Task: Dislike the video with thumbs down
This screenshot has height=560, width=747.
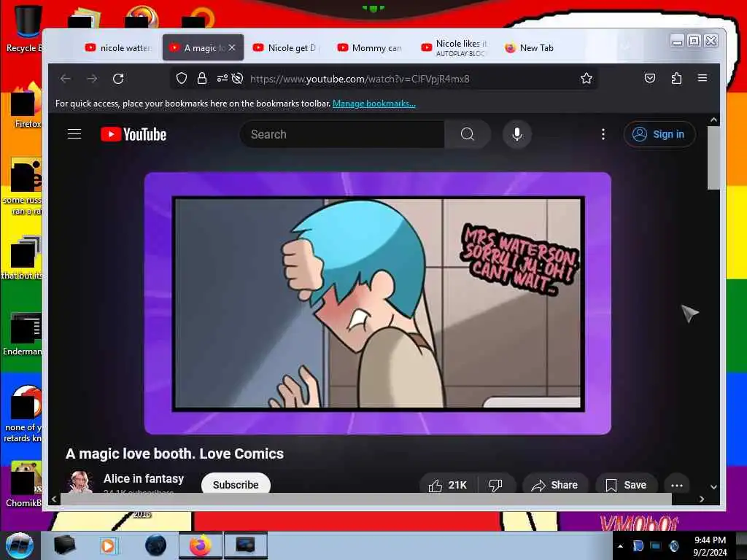Action: (495, 485)
